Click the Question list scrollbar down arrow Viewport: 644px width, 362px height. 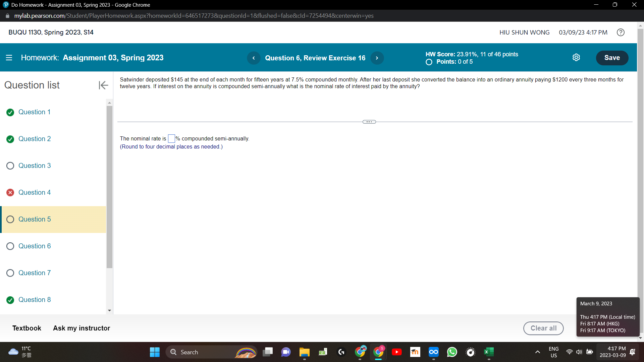(109, 311)
